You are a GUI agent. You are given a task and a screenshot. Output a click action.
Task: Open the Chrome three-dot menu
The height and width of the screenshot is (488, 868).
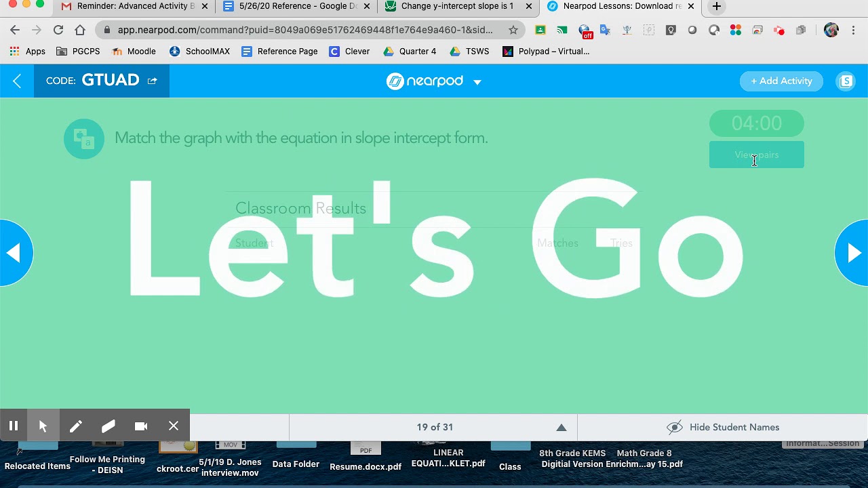pos(854,30)
